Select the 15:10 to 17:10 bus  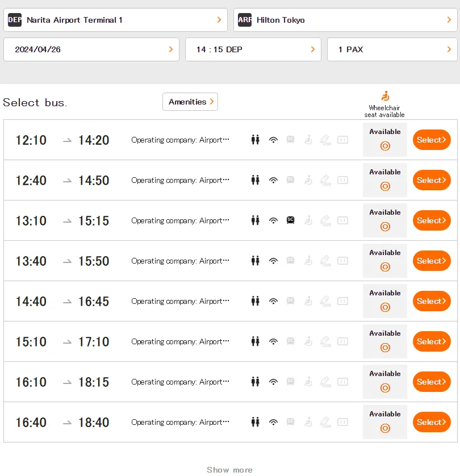(432, 341)
